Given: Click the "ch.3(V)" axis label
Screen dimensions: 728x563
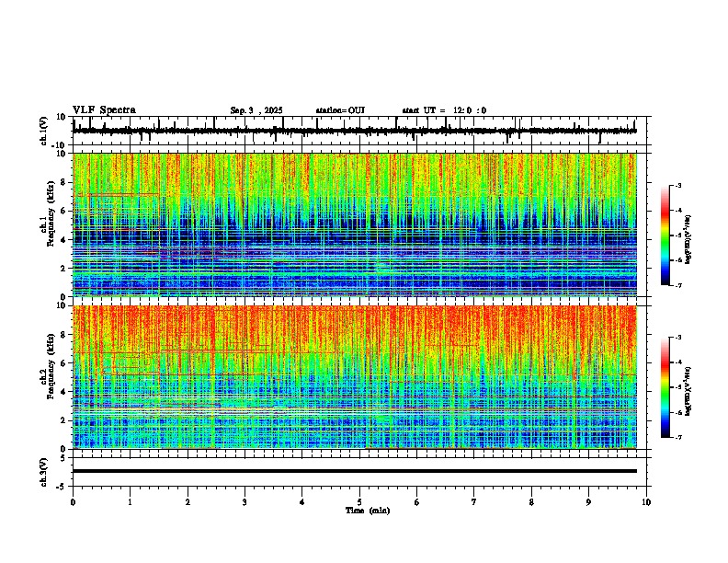Looking at the screenshot, I should (44, 472).
